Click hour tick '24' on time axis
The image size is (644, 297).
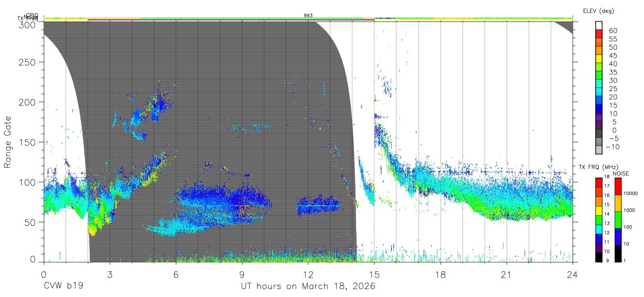click(x=572, y=274)
